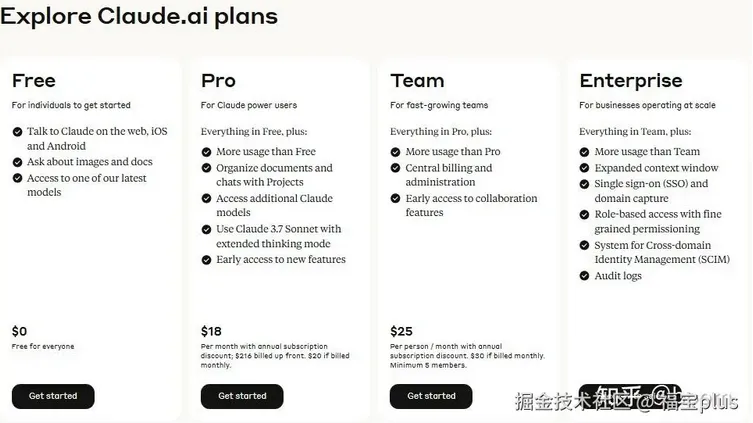The height and width of the screenshot is (423, 753).
Task: Click checkmark next to 'Role-based access' feature
Action: point(584,215)
